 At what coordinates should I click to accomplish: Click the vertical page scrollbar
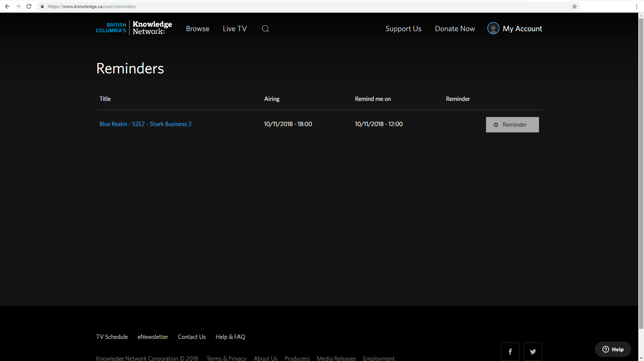tap(641, 173)
